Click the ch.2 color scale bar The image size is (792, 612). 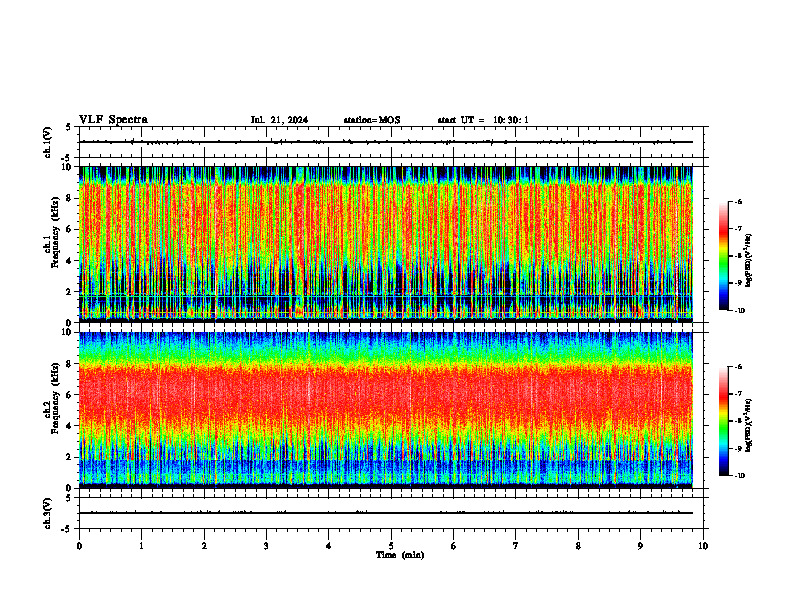click(x=723, y=421)
